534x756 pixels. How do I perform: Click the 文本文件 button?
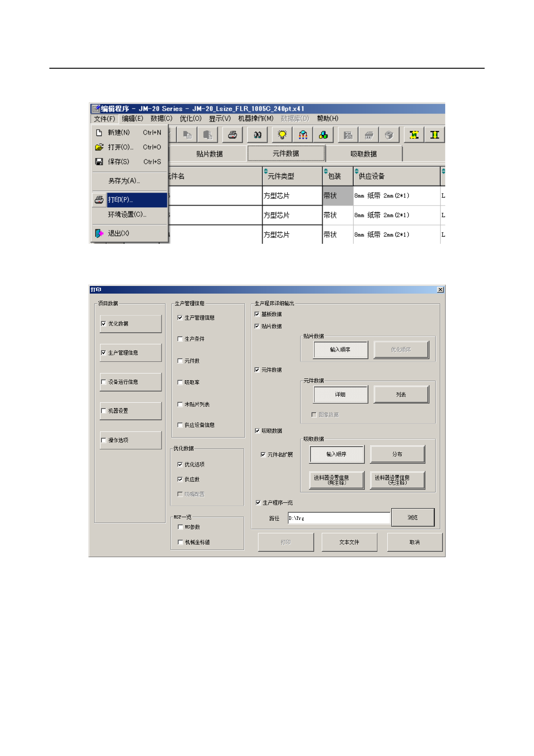tap(349, 542)
